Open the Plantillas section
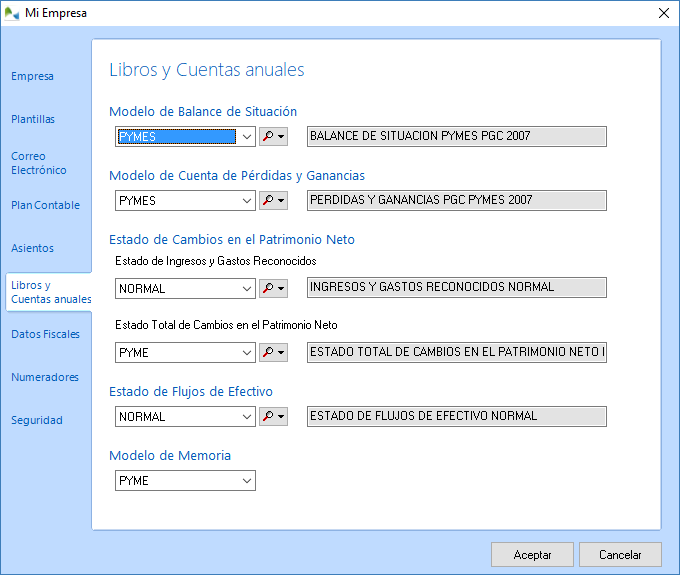 (33, 119)
